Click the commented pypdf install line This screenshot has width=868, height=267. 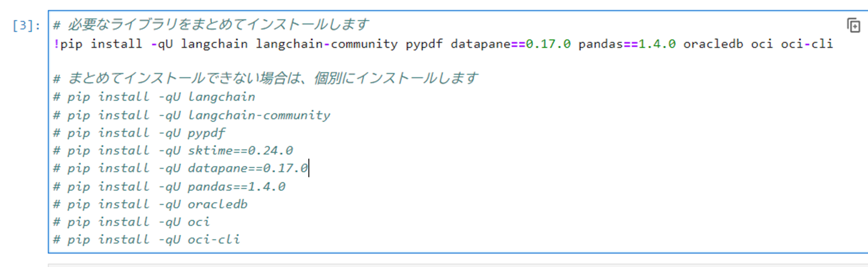click(139, 133)
